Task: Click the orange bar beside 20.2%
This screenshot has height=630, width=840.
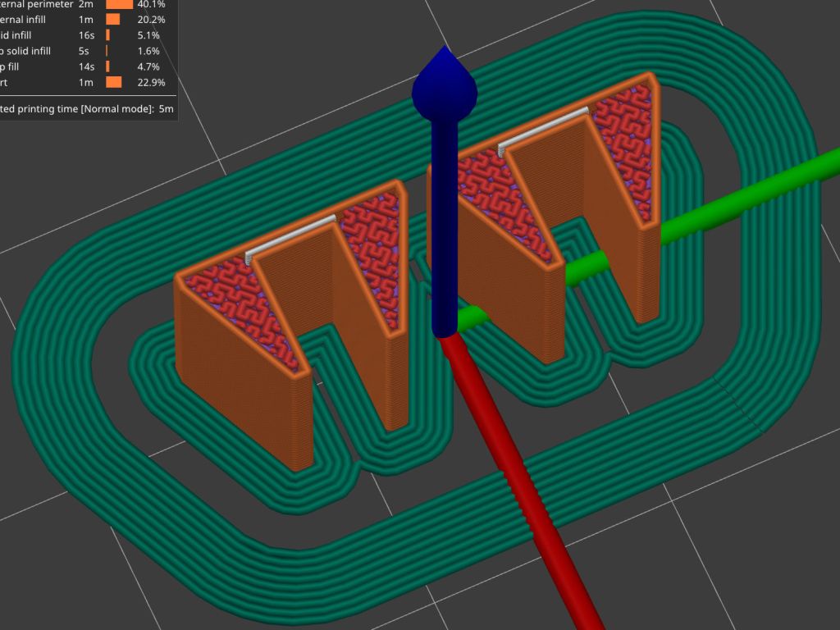Action: (113, 20)
